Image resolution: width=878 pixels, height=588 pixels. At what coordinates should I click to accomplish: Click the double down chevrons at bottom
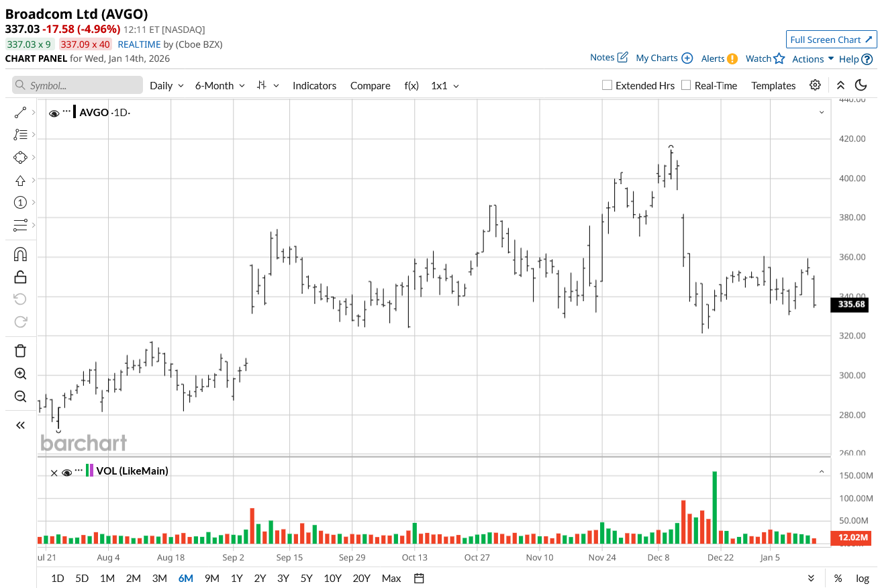811,578
